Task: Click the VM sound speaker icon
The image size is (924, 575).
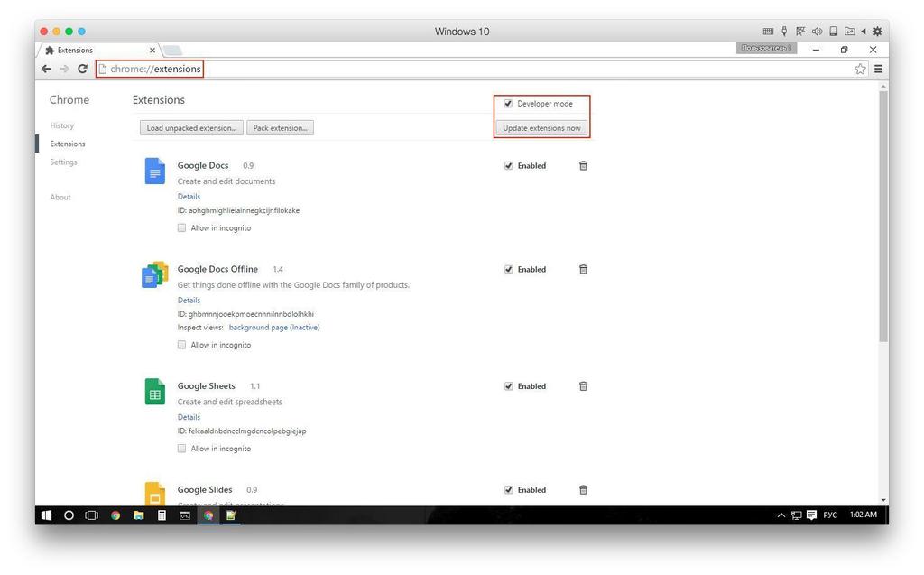Action: [x=817, y=32]
